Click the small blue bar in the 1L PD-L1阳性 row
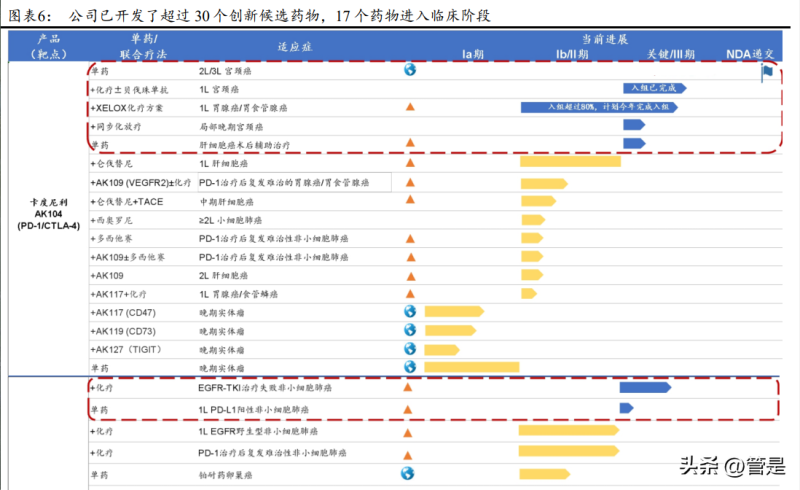 (627, 408)
